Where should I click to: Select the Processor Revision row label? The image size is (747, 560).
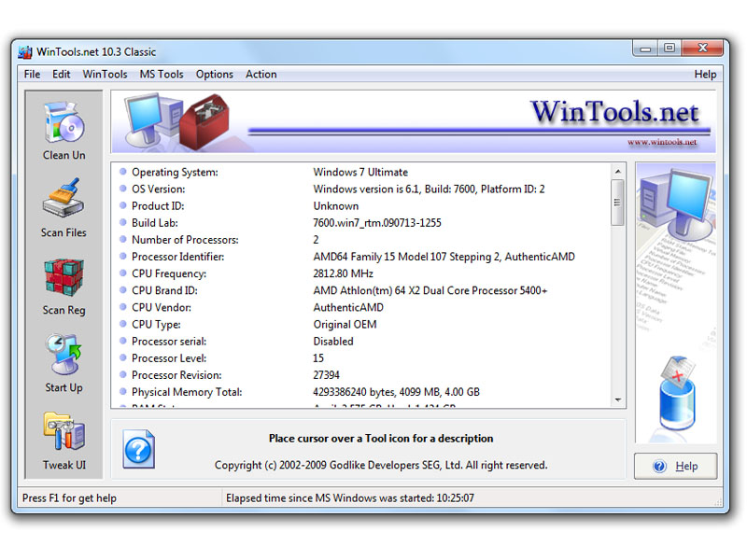[176, 375]
